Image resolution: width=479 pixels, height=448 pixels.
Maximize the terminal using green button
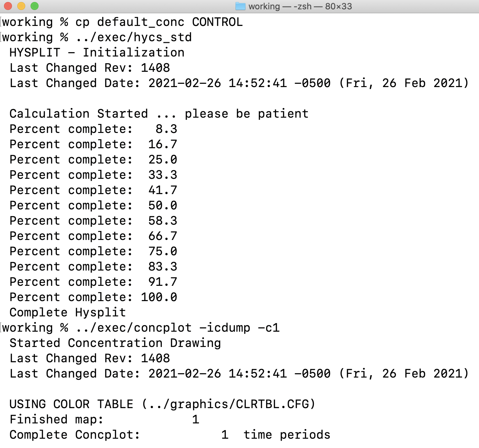pyautogui.click(x=35, y=6)
